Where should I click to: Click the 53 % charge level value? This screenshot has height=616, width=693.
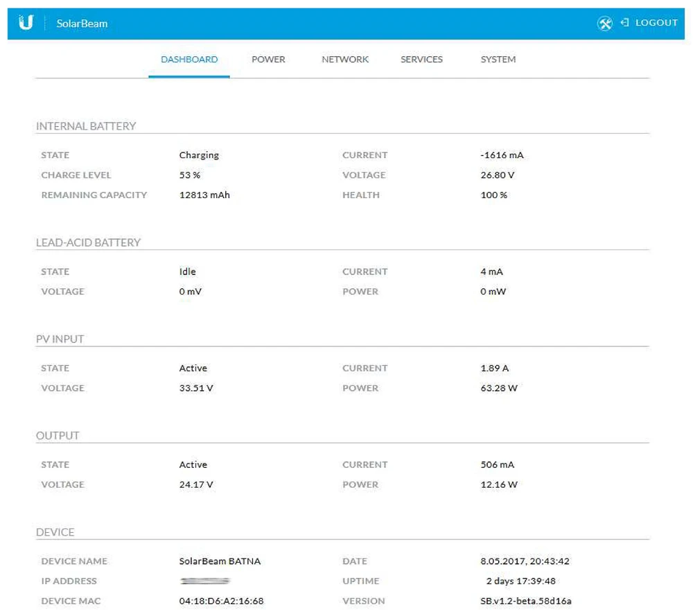[189, 175]
